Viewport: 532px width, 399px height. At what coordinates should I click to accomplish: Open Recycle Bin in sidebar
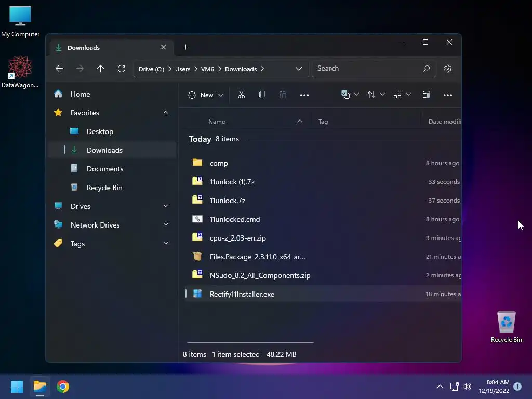112,187
